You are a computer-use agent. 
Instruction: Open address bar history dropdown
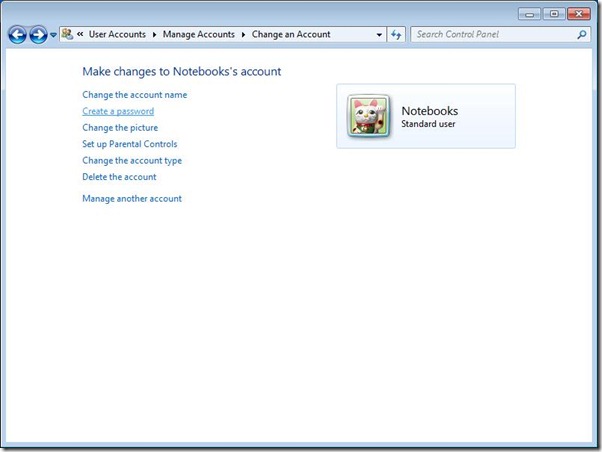pyautogui.click(x=379, y=35)
